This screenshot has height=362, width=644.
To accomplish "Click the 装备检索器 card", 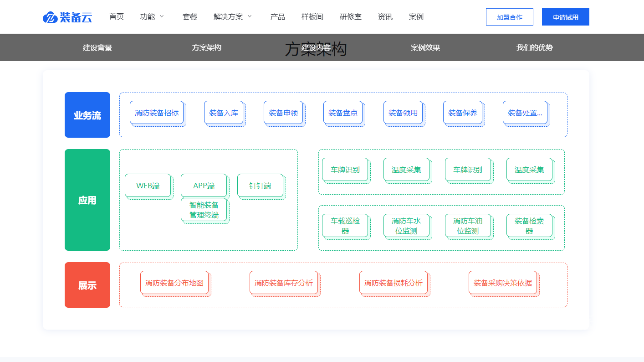I will coord(530,226).
